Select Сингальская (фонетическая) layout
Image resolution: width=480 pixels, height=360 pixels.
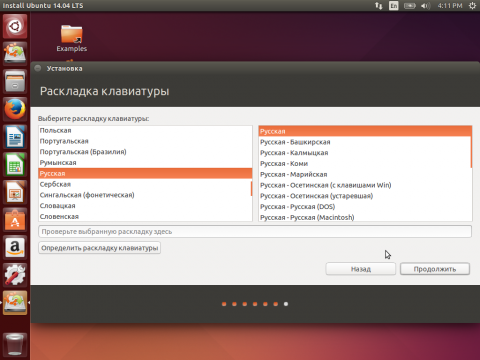point(145,195)
